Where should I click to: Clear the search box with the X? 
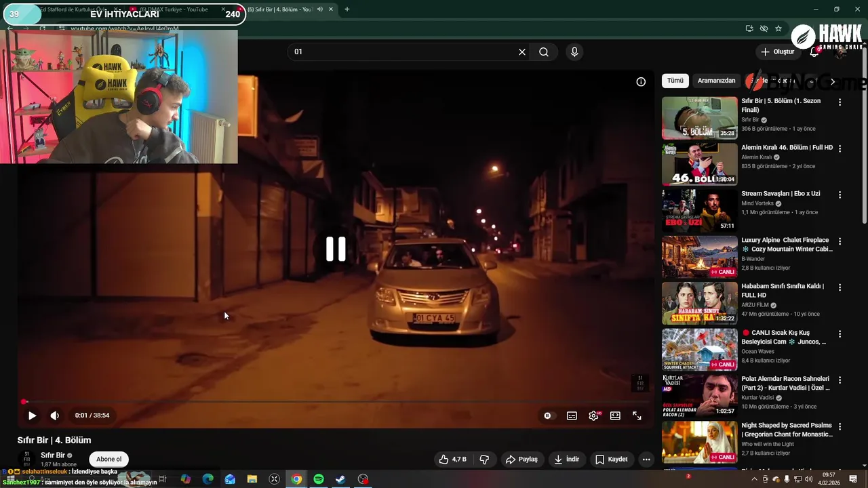522,52
